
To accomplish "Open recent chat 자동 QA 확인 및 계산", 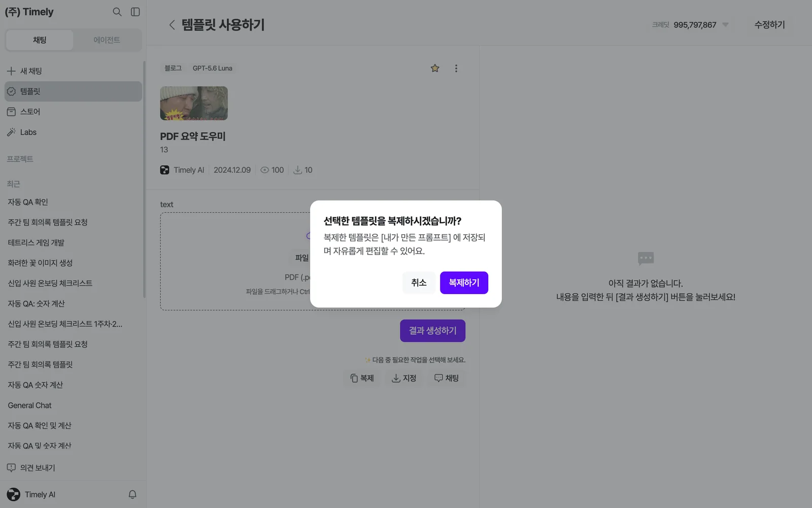I will (x=73, y=426).
